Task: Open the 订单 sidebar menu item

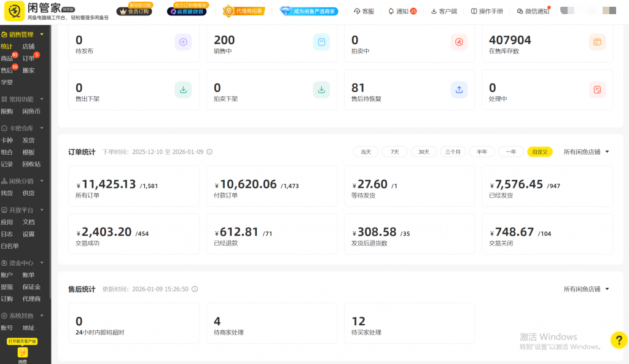Action: pos(28,58)
